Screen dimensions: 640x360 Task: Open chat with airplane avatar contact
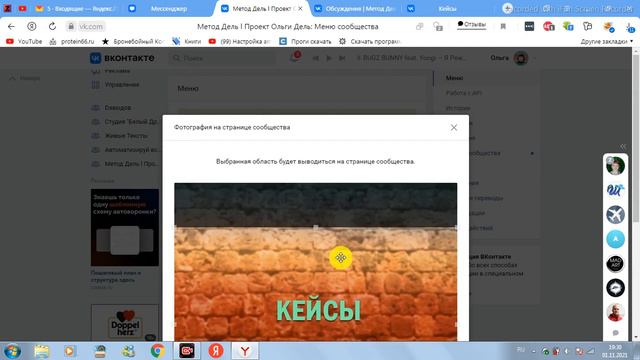[x=615, y=215]
